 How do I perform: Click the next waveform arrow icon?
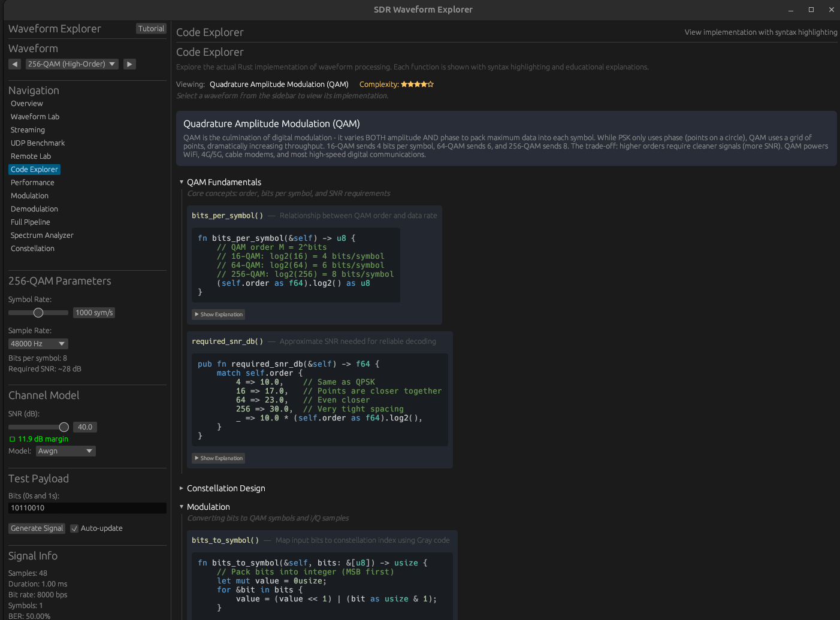tap(129, 63)
